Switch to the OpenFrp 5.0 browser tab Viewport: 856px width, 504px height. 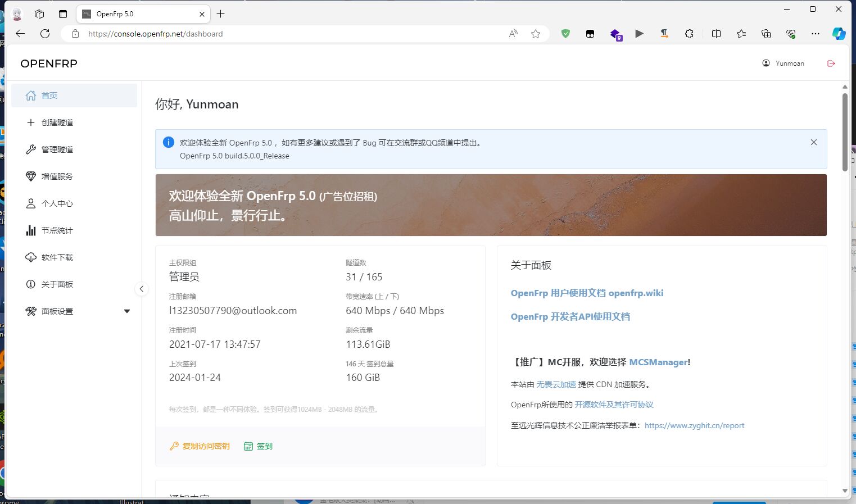click(143, 14)
